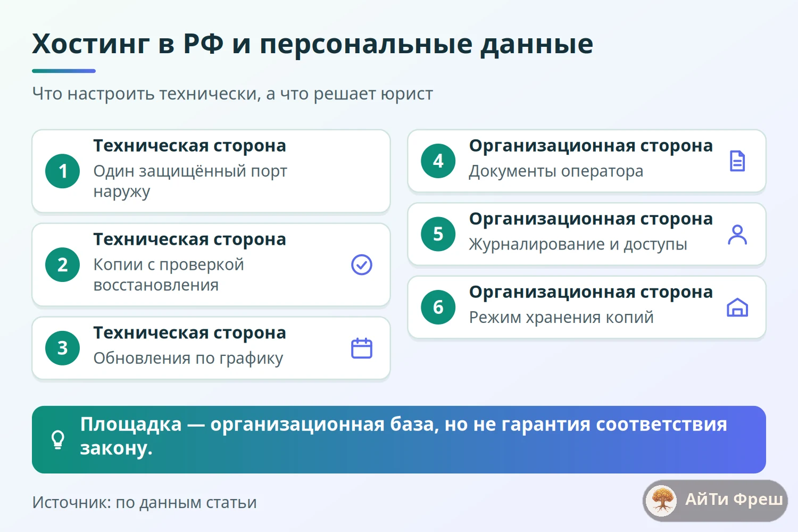Image resolution: width=798 pixels, height=532 pixels.
Task: Select text Режим хранения копий
Action: pos(561,318)
